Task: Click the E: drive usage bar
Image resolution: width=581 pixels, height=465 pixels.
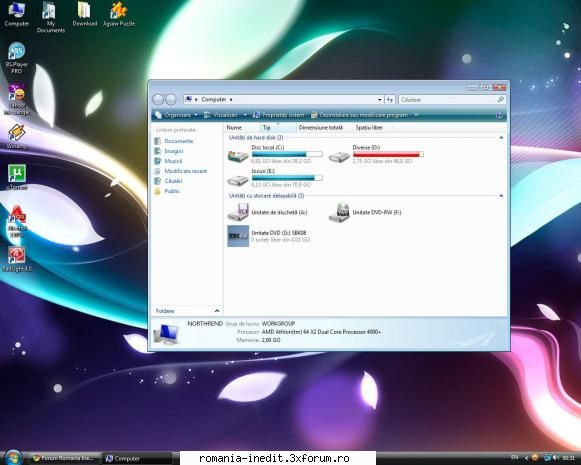Action: click(x=287, y=178)
